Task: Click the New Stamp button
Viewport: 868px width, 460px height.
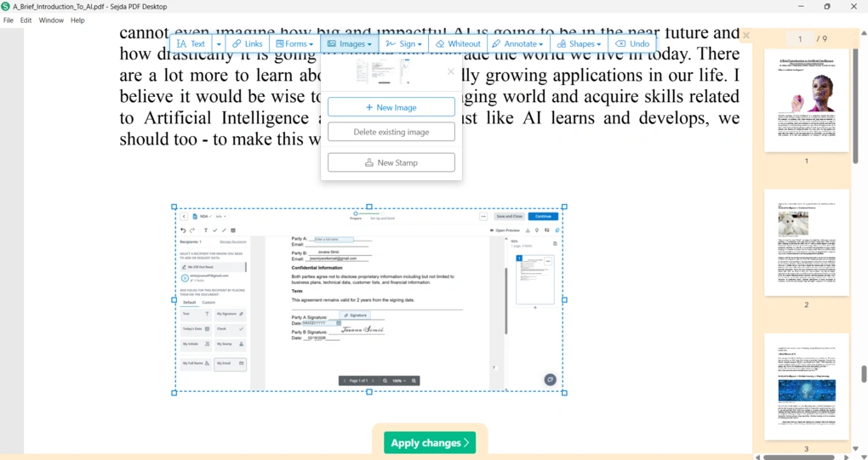Action: tap(391, 162)
